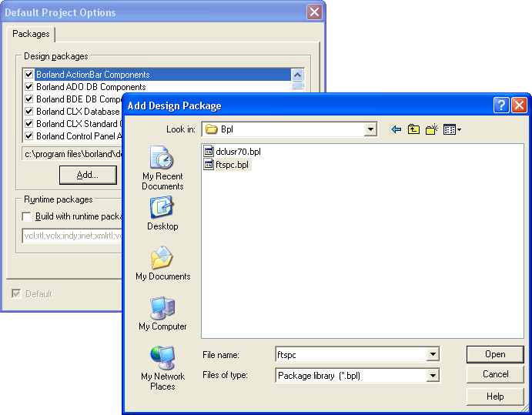Screen dimensions: 532x415
Task: Select the Packages tab
Action: coord(31,34)
